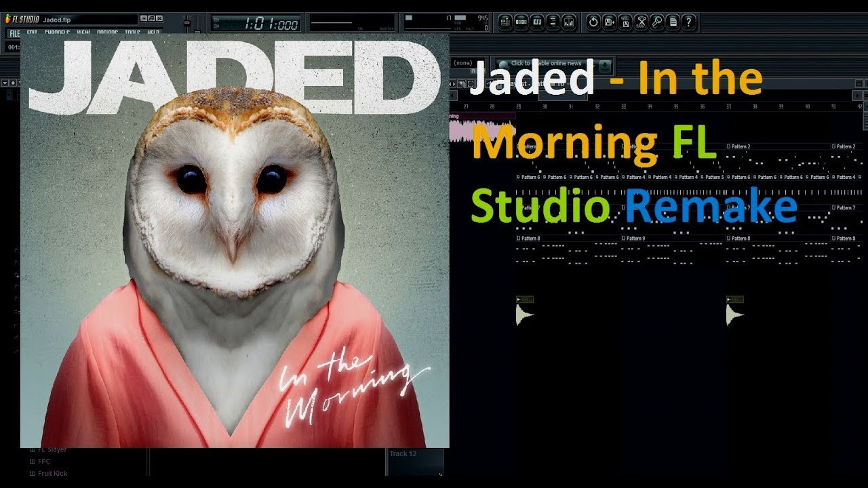Save a new version of the project

609,22
